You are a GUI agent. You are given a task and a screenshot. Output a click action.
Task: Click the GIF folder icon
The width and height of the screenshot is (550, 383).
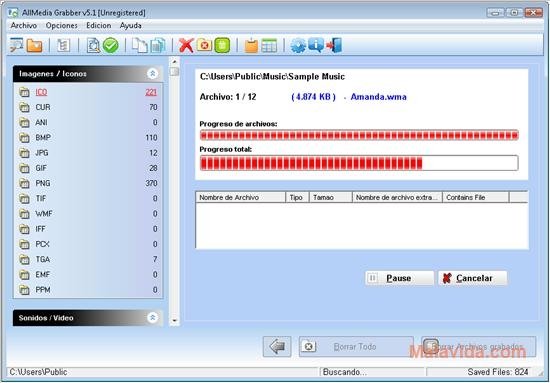24,168
